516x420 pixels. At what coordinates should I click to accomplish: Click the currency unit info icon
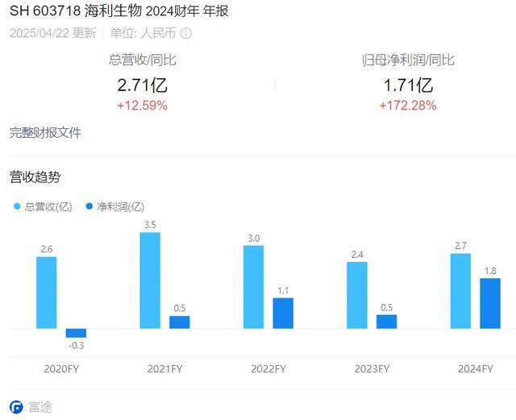[x=186, y=33]
